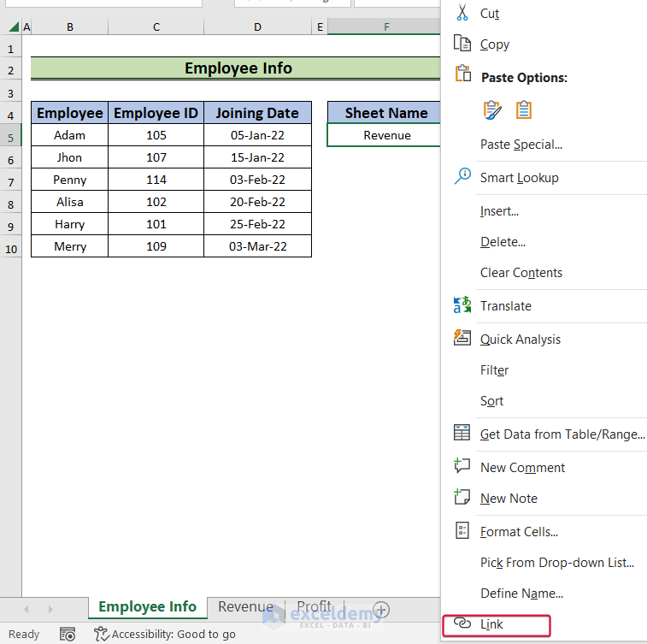Select Get Data from Table/Range entry
The width and height of the screenshot is (647, 644).
pyautogui.click(x=562, y=434)
